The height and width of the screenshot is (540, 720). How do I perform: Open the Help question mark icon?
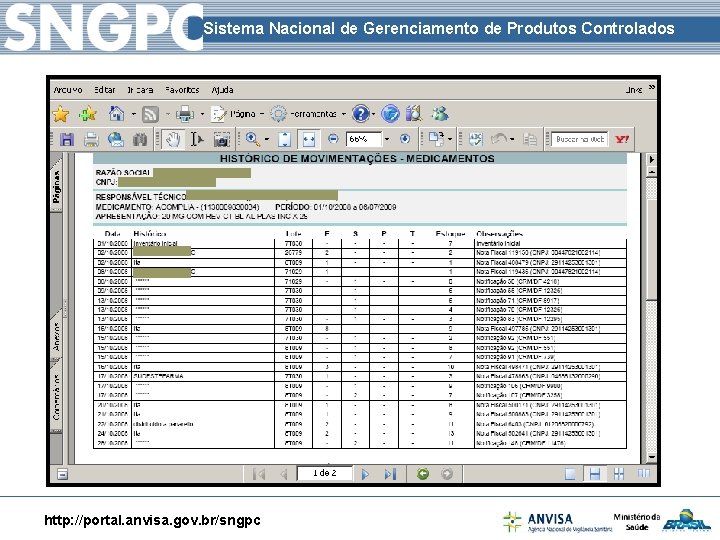click(x=360, y=113)
